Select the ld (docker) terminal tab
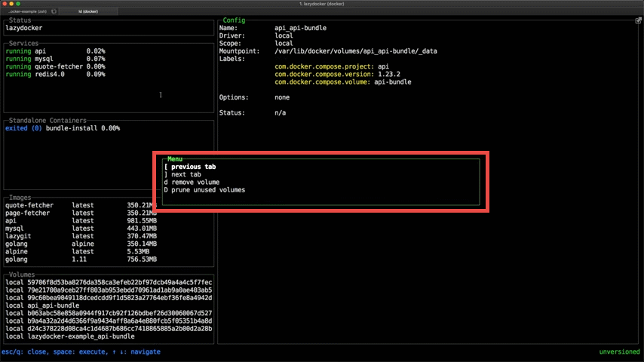The width and height of the screenshot is (644, 362). point(88,12)
